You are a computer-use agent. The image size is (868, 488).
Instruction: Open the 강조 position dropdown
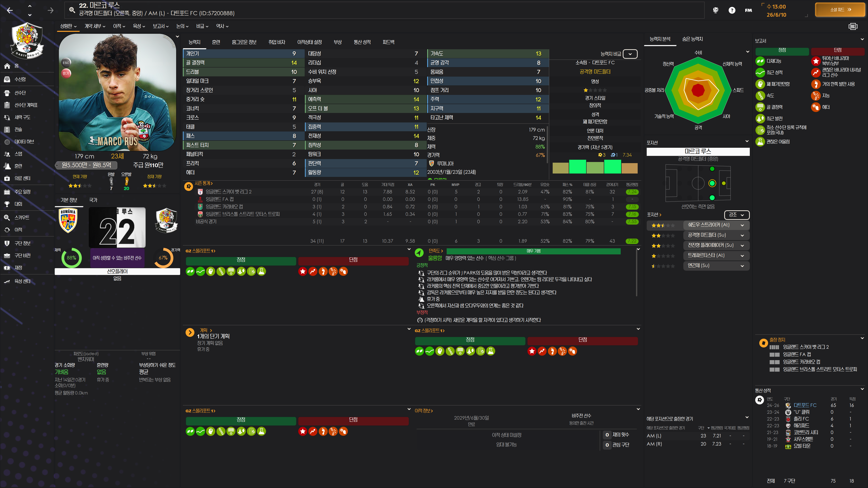click(736, 215)
